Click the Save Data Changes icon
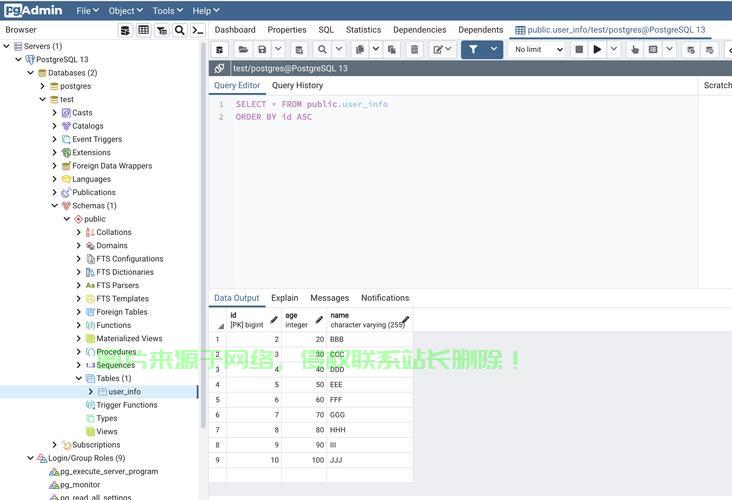Screen dimensions: 732x500 299,49
